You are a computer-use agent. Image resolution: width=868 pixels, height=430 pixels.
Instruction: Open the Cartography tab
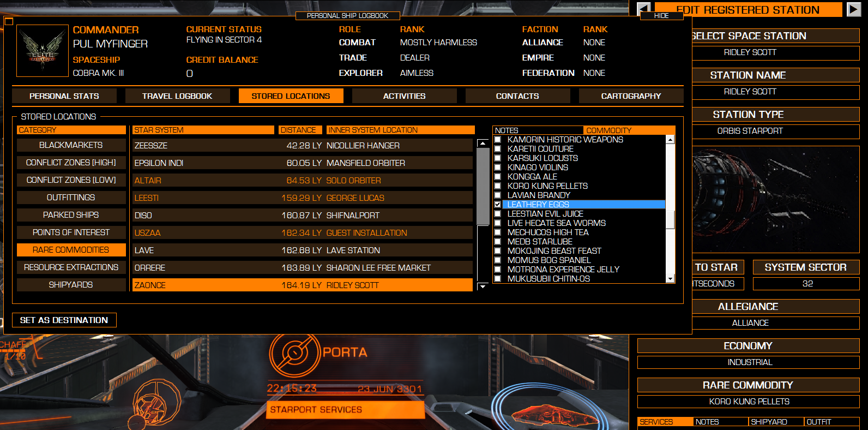pos(631,96)
